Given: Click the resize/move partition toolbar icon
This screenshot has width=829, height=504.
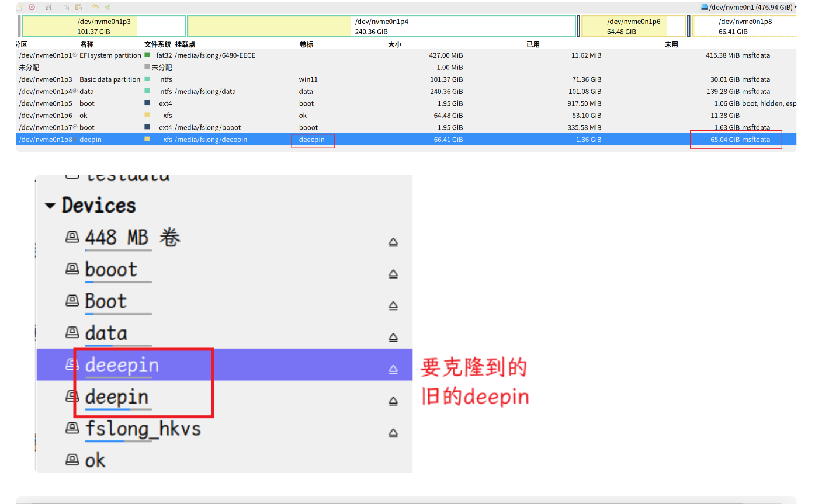Looking at the screenshot, I should click(x=48, y=7).
